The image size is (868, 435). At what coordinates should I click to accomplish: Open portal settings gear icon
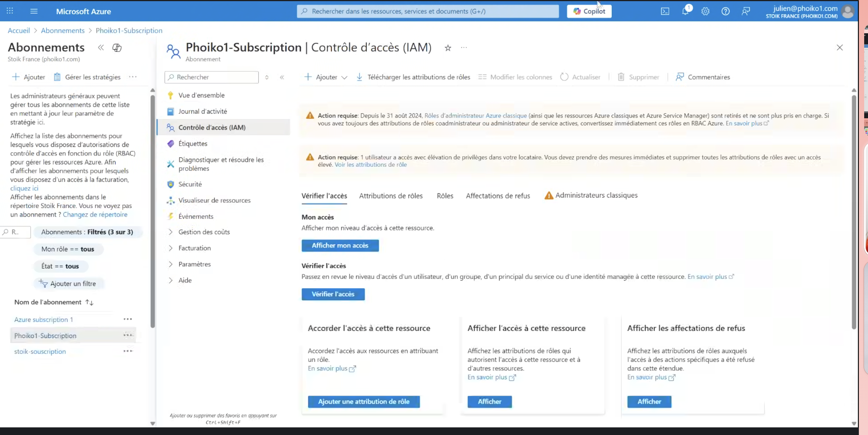point(705,11)
